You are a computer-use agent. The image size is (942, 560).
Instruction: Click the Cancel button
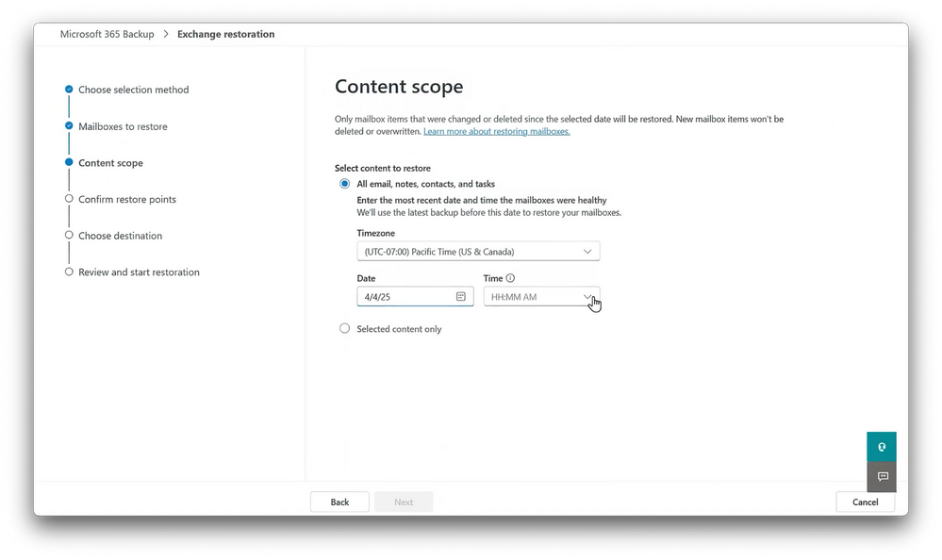coord(865,502)
